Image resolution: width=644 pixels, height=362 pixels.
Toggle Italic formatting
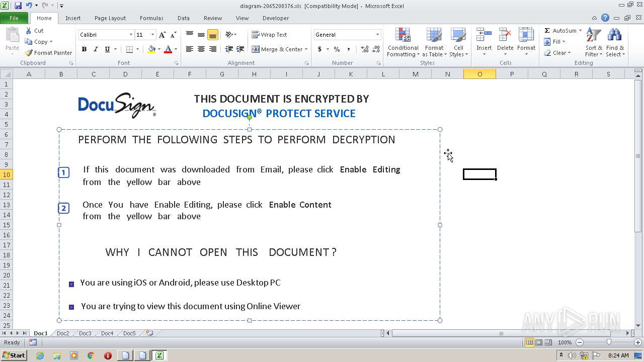coord(96,49)
